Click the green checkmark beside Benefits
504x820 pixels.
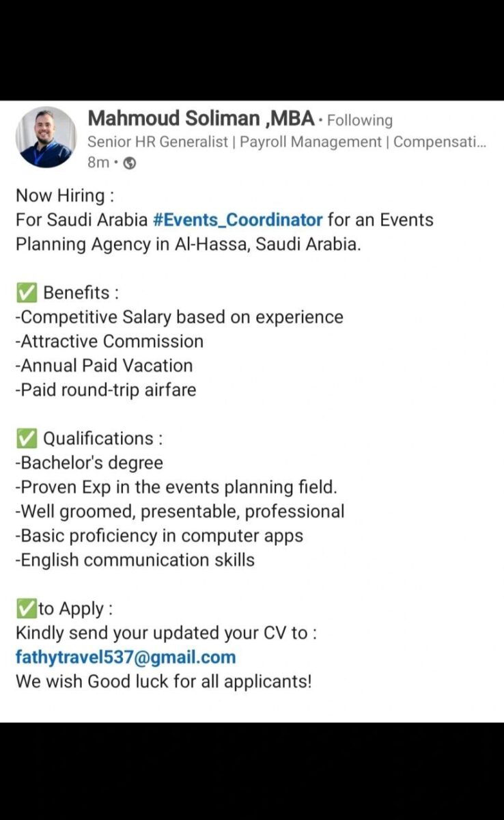click(26, 293)
